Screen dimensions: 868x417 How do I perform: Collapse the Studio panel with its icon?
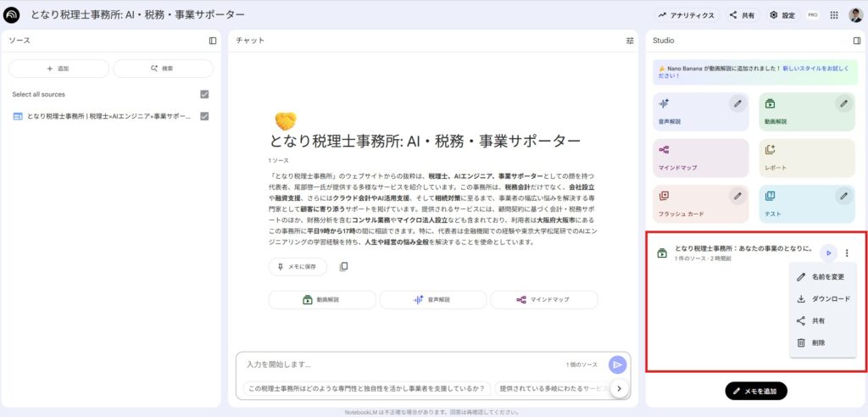pos(857,40)
